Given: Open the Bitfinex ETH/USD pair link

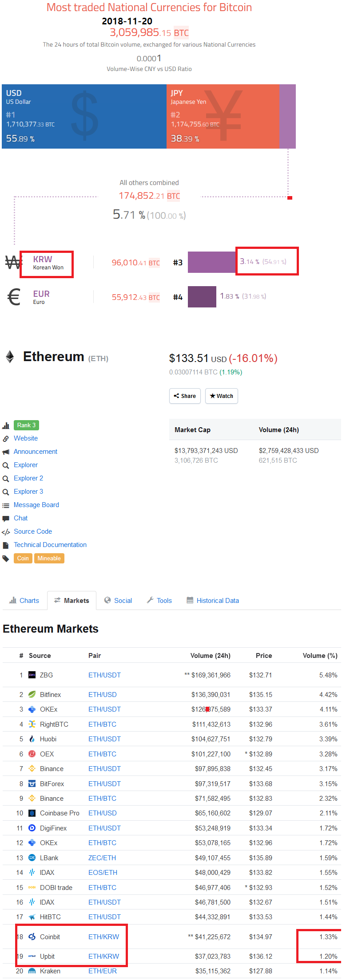Looking at the screenshot, I should (x=103, y=694).
